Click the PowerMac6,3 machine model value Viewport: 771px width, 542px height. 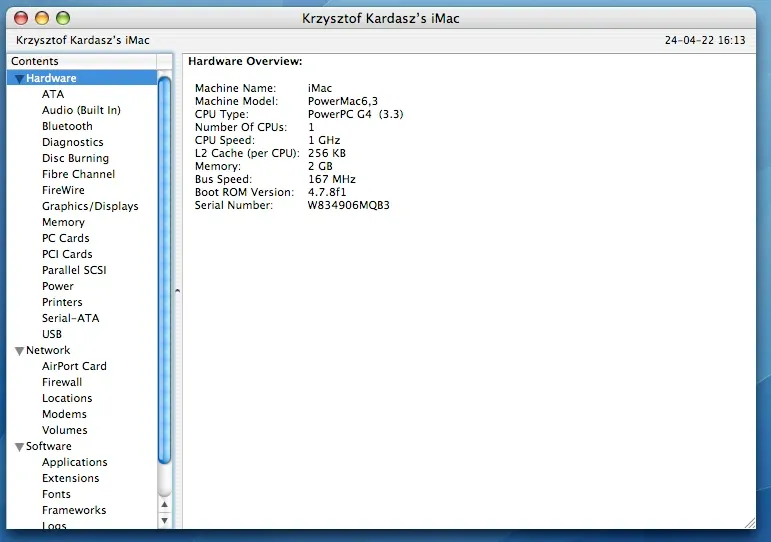(x=343, y=101)
